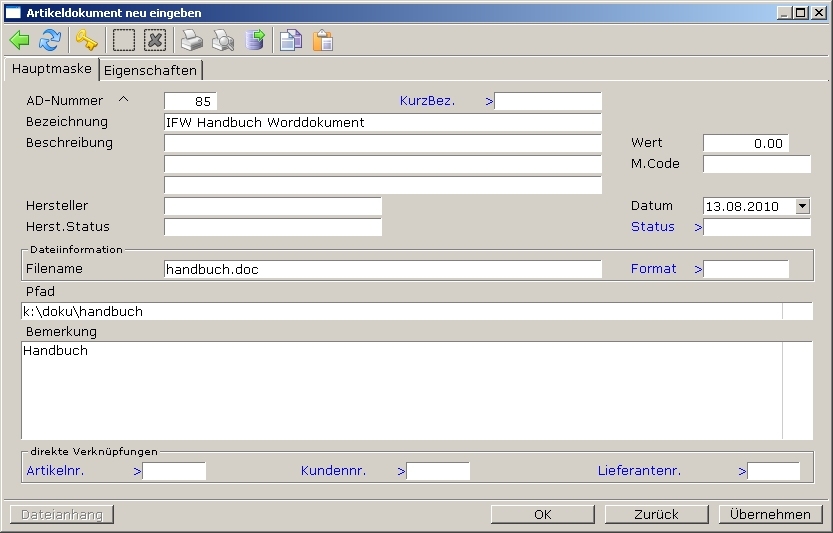The image size is (833, 533).
Task: Open the Datum date dropdown
Action: click(x=802, y=206)
